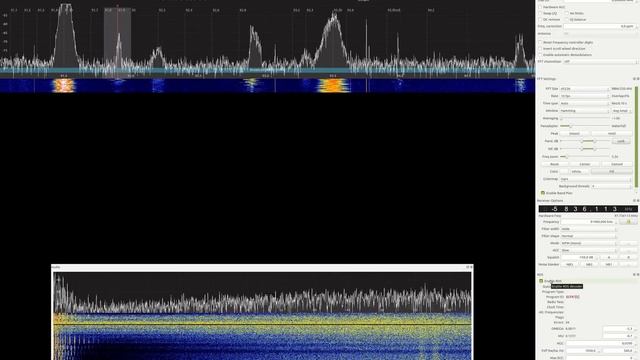Click the Peak Hold button

click(612, 133)
